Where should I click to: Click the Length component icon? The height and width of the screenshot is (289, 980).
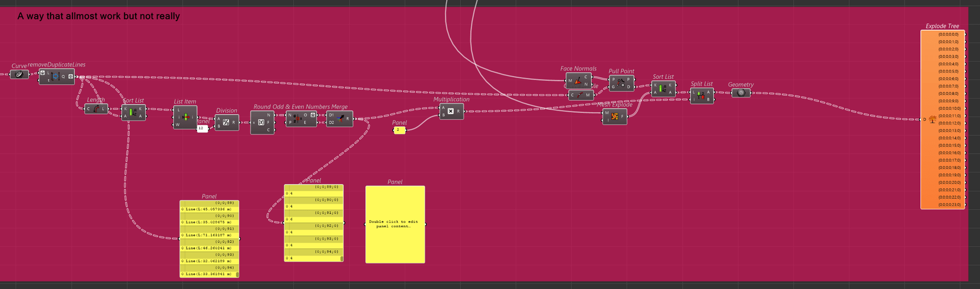pyautogui.click(x=96, y=109)
